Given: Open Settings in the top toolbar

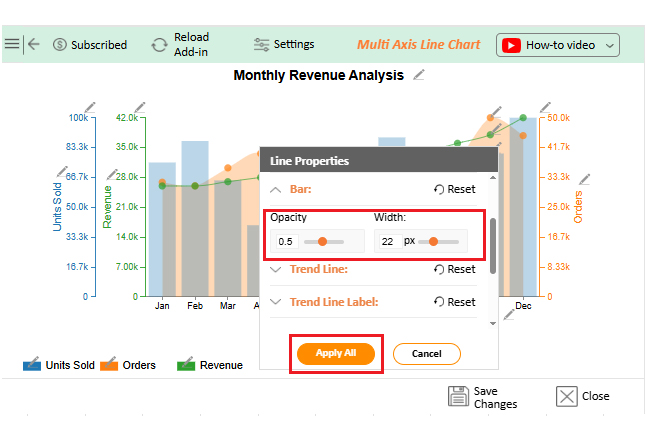Looking at the screenshot, I should 284,44.
